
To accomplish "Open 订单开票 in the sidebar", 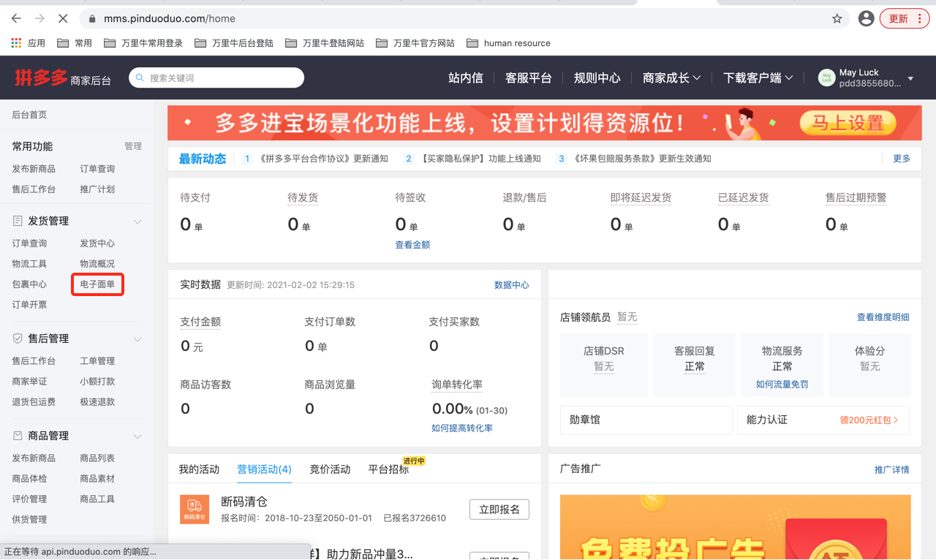I will (29, 305).
